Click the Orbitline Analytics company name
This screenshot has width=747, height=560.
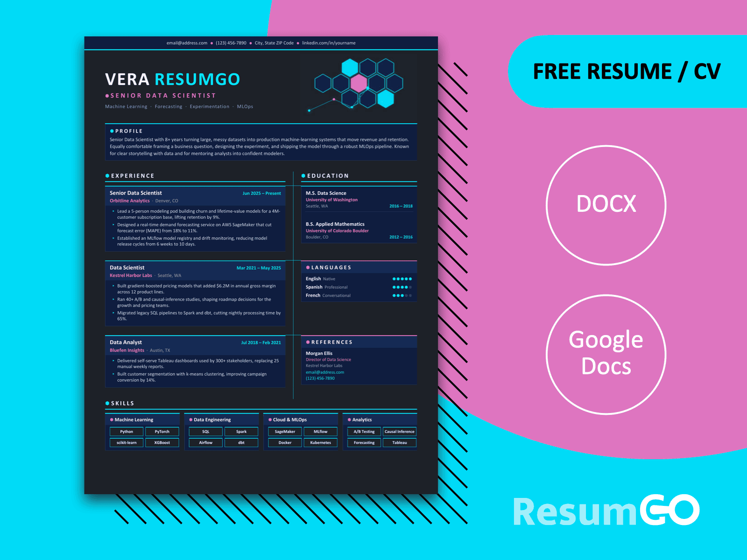point(130,201)
